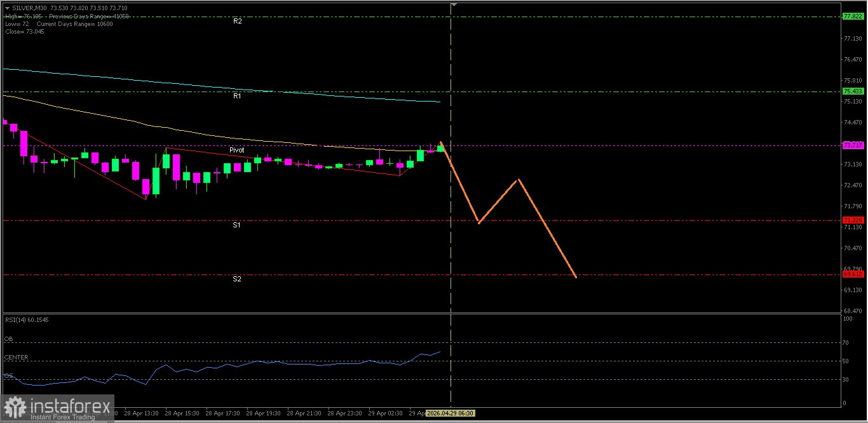Click the OB overbought level label
This screenshot has width=868, height=423.
click(x=8, y=339)
